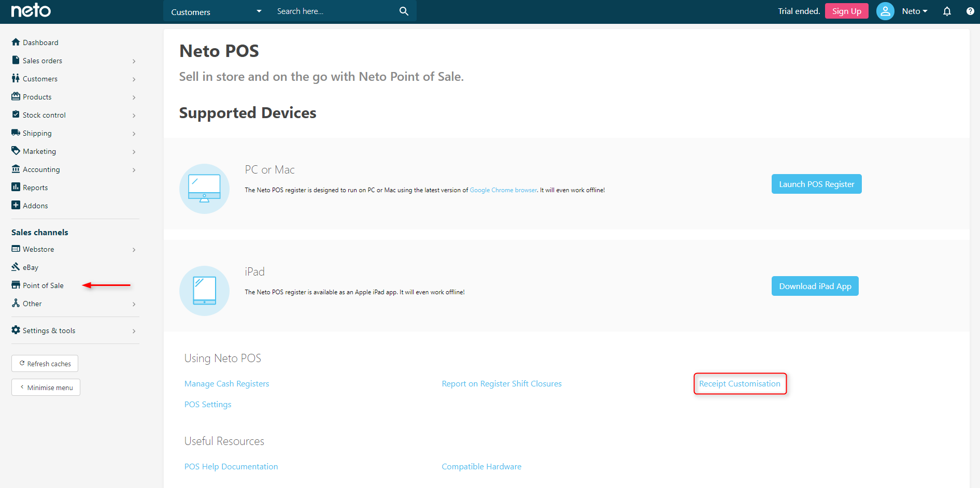Image resolution: width=980 pixels, height=488 pixels.
Task: Click the Dashboard home icon
Action: (16, 42)
